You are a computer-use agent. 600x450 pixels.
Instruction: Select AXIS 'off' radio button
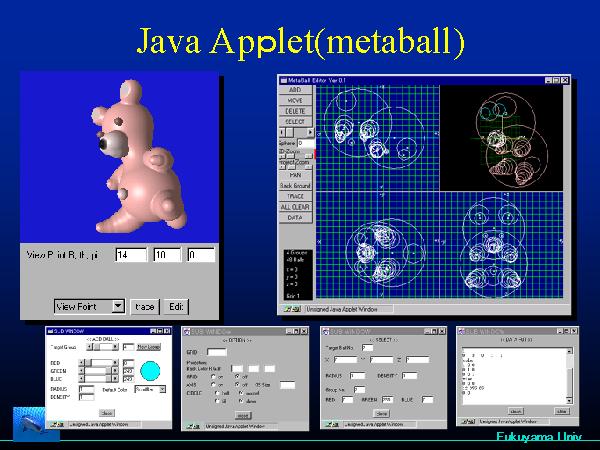(x=236, y=384)
